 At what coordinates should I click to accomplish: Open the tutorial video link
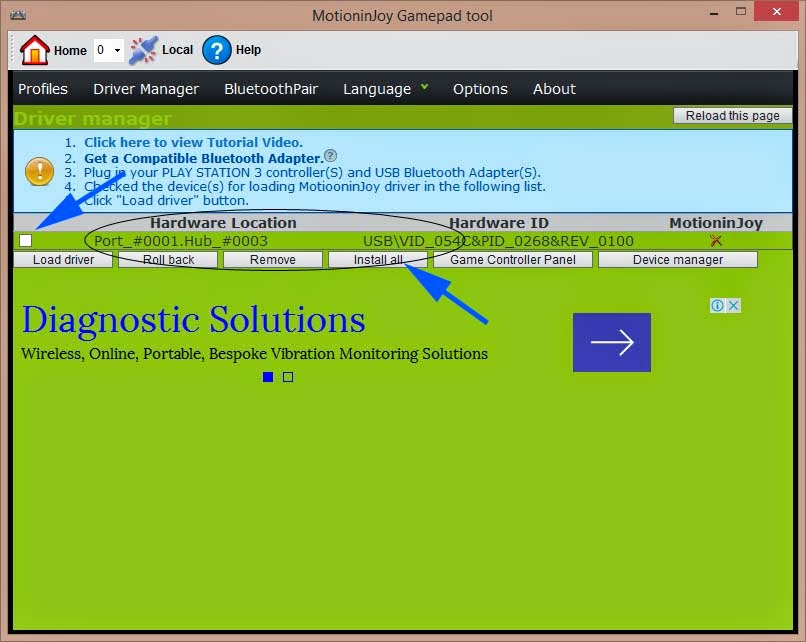pos(193,142)
